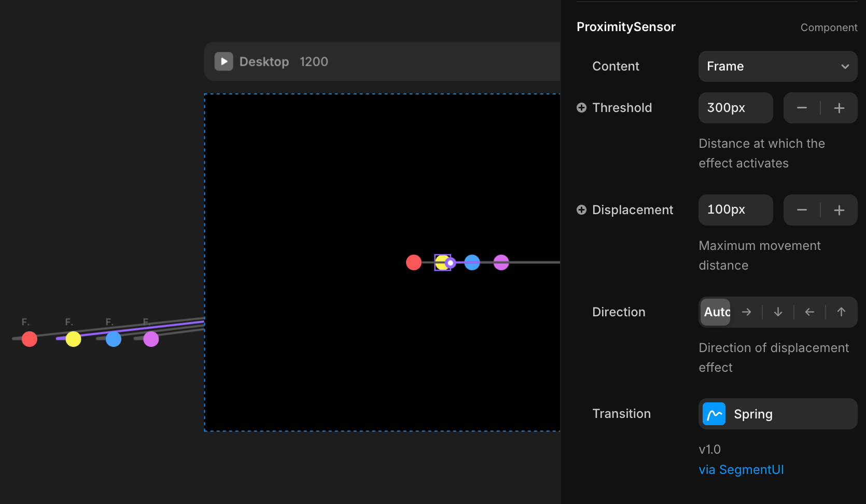Select the left arrow direction

(809, 312)
